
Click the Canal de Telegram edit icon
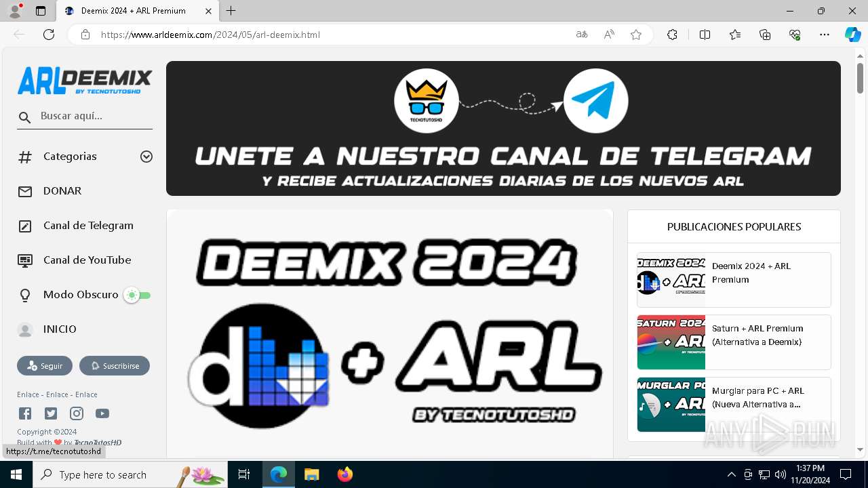[25, 226]
